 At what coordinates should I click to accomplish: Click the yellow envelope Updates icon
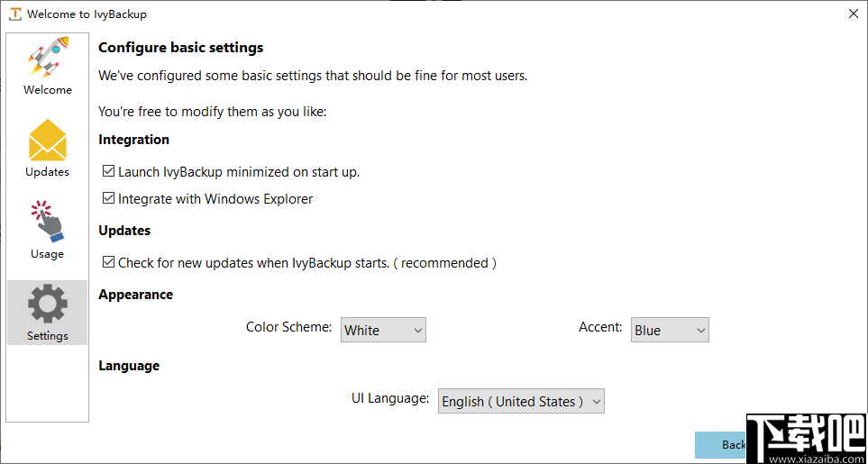pos(48,140)
